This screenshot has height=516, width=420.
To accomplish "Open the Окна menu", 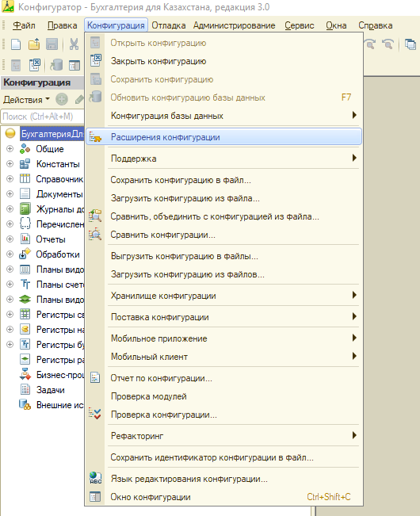I will coord(336,25).
